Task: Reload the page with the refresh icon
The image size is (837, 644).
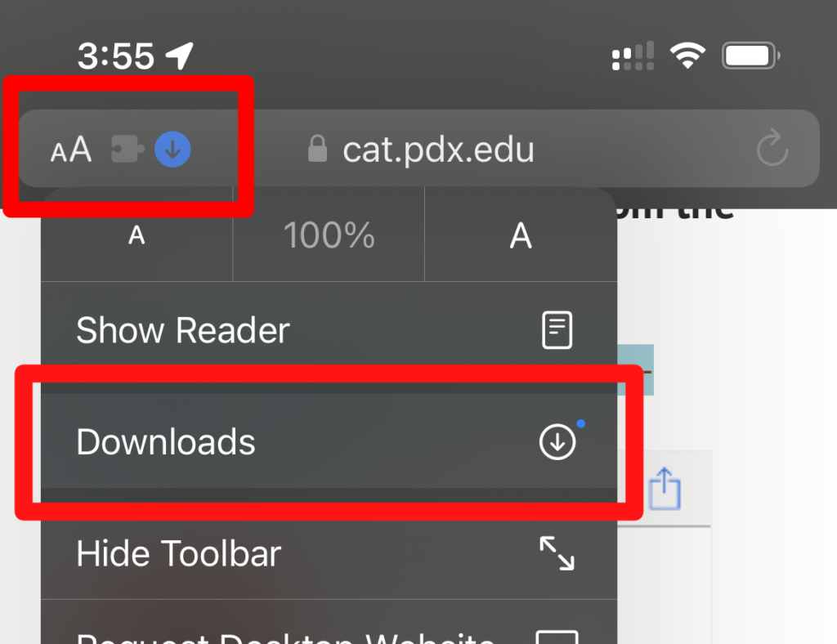Action: click(x=772, y=150)
